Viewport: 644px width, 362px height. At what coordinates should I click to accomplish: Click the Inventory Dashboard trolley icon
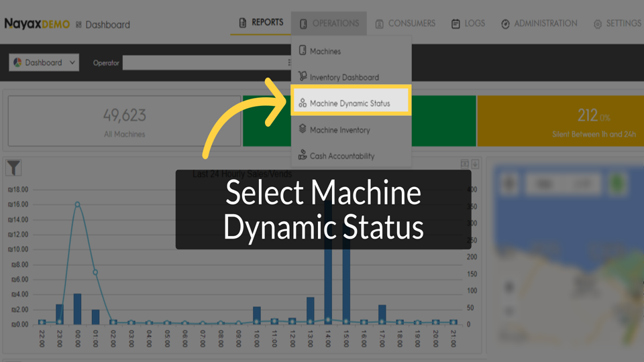pos(303,76)
